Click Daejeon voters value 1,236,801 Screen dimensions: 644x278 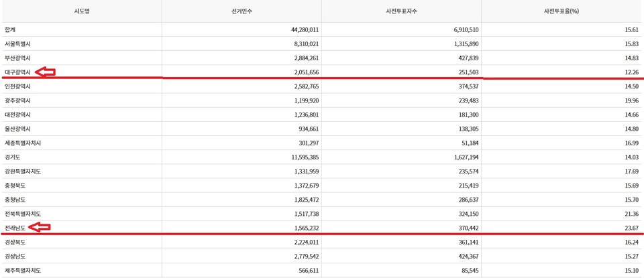[307, 115]
